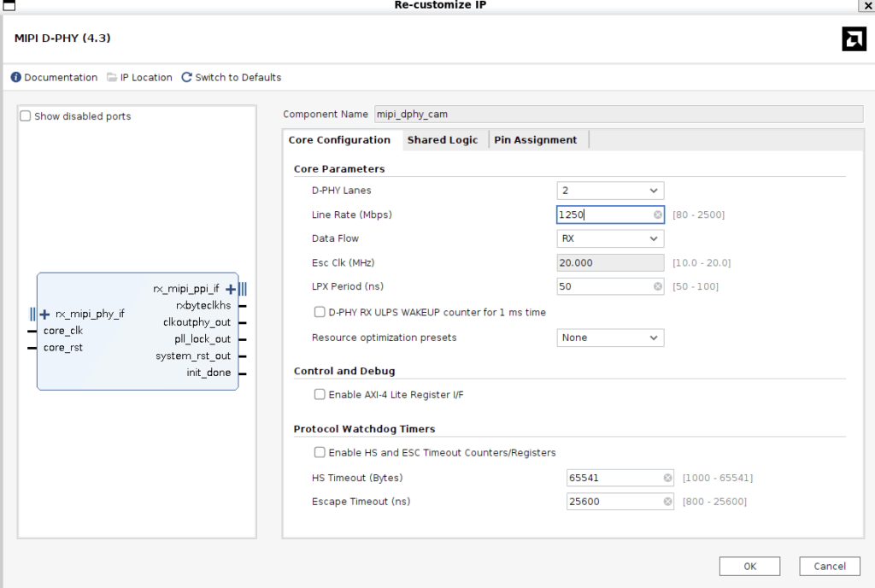Viewport: 875px width, 588px height.
Task: Expand the rx_mipi_phy_if interface plus icon
Action: coord(45,314)
